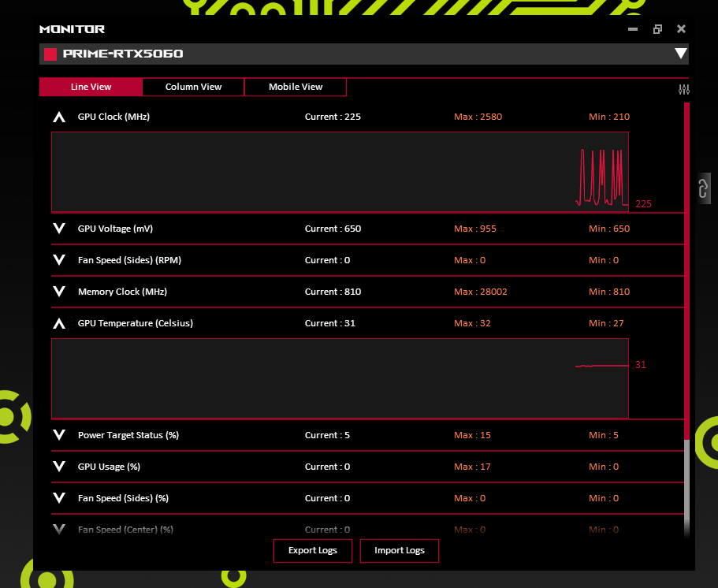Click the 'Max : 15' Power Target value
718x588 pixels.
click(472, 435)
